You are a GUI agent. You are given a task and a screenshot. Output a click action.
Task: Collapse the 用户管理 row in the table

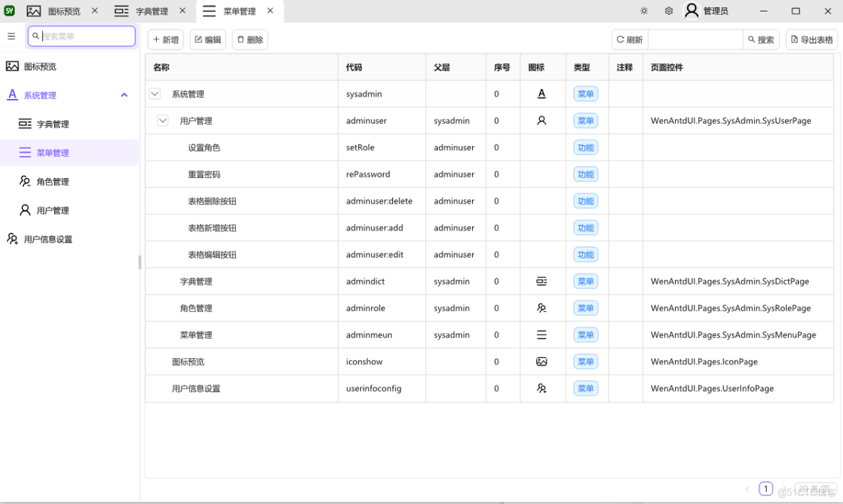click(162, 120)
